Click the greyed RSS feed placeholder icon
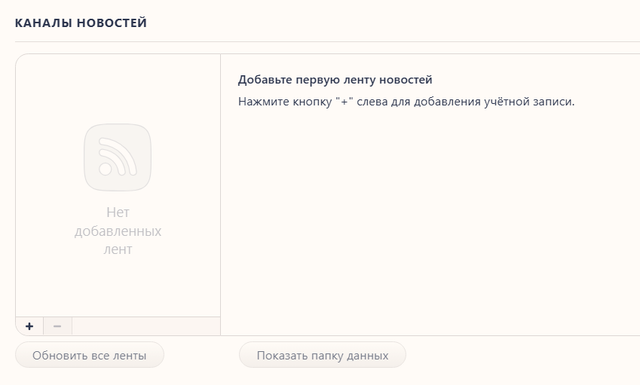 tap(118, 157)
